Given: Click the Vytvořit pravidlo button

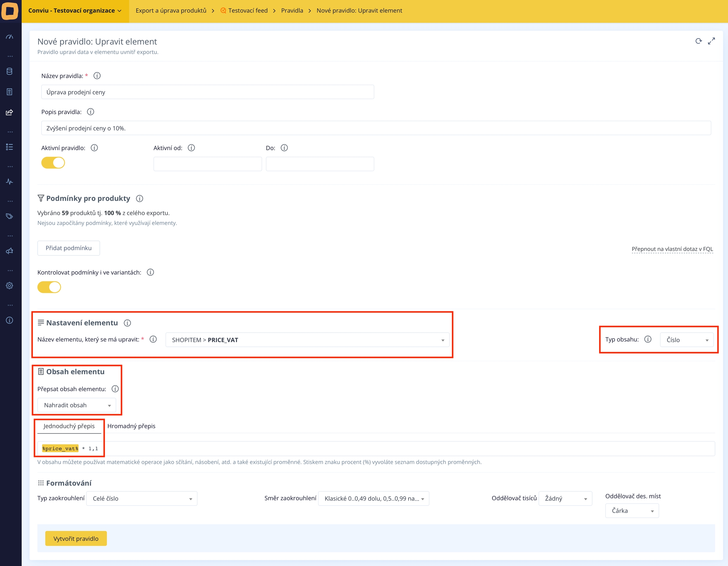Looking at the screenshot, I should click(x=76, y=539).
